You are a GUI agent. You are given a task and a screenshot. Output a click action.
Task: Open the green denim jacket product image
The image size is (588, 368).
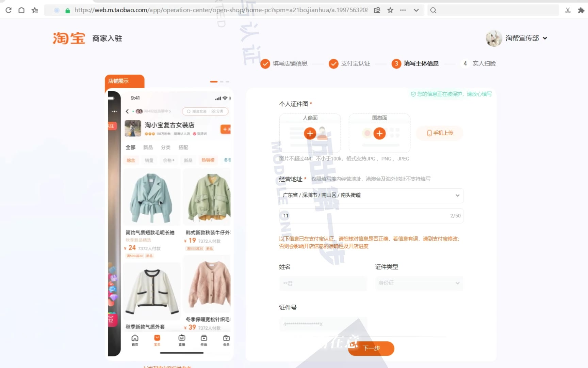click(x=207, y=197)
